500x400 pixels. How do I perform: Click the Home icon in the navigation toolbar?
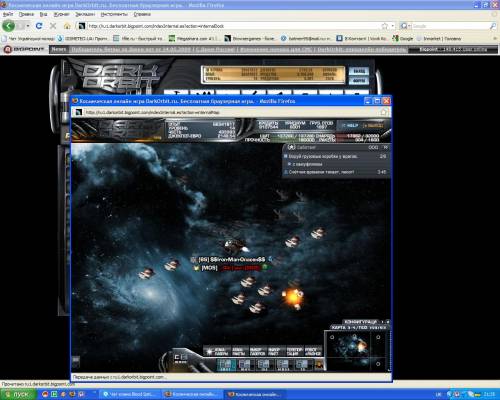tap(67, 26)
